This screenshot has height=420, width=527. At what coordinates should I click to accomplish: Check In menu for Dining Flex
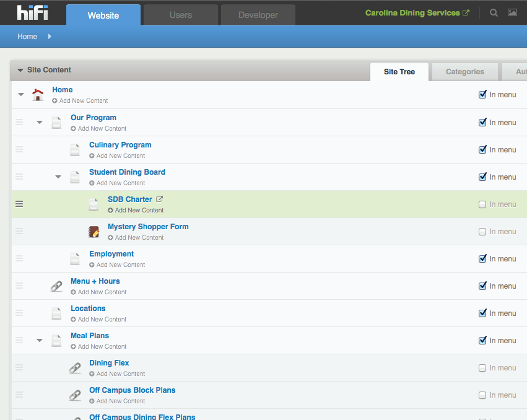[x=482, y=368]
